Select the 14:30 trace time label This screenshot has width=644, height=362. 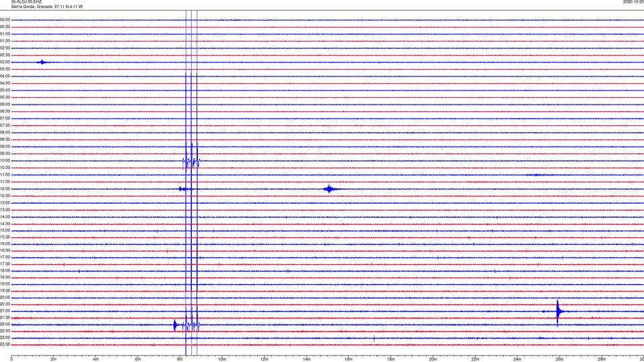coord(5,224)
